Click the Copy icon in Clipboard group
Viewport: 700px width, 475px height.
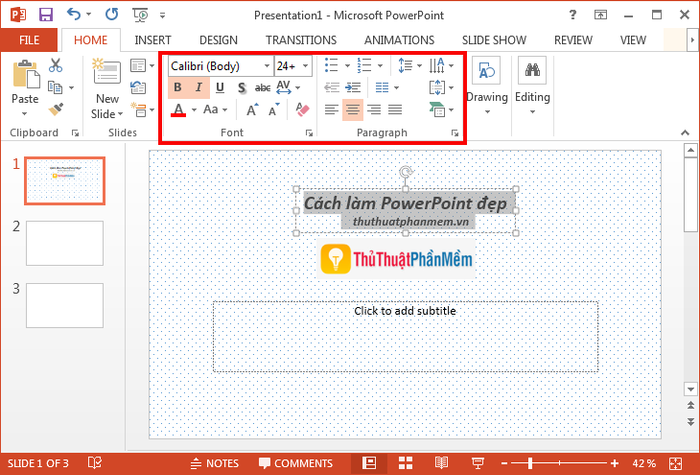[55, 88]
